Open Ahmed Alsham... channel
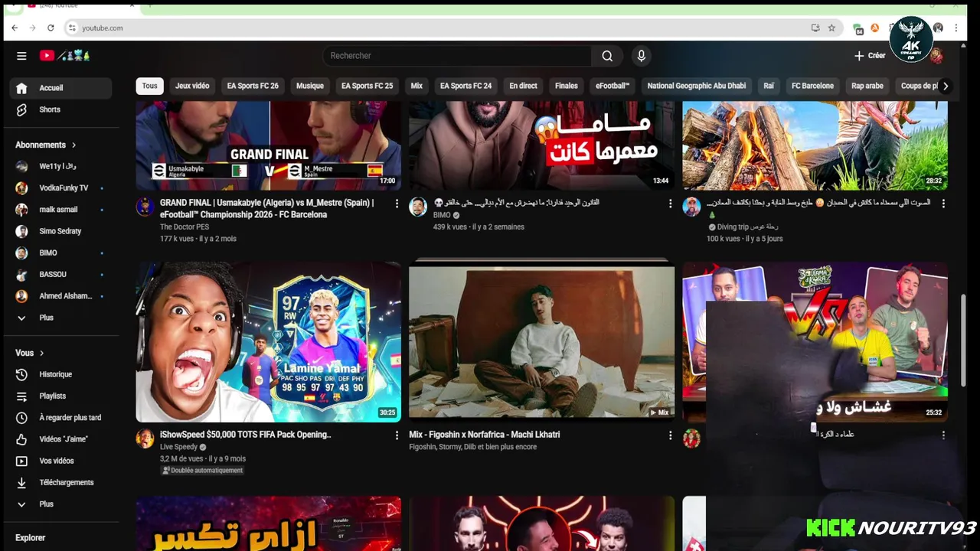The image size is (980, 551). click(x=61, y=296)
